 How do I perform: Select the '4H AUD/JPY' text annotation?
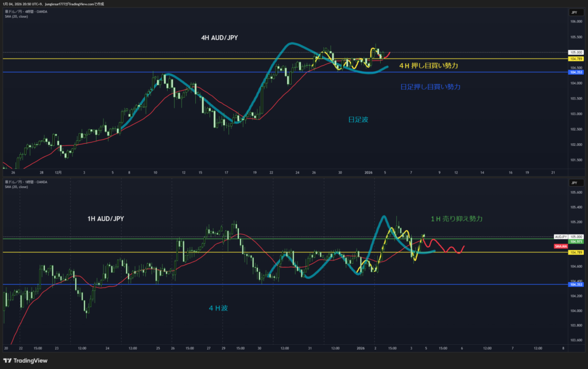tap(218, 38)
